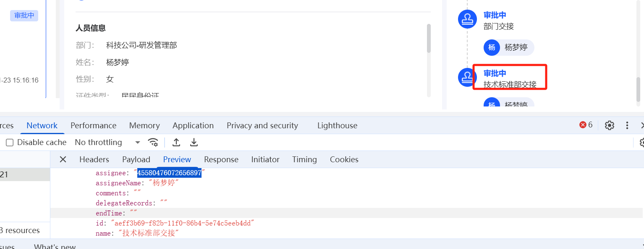
Task: Open the DevTools three-dot customize menu
Action: click(627, 125)
